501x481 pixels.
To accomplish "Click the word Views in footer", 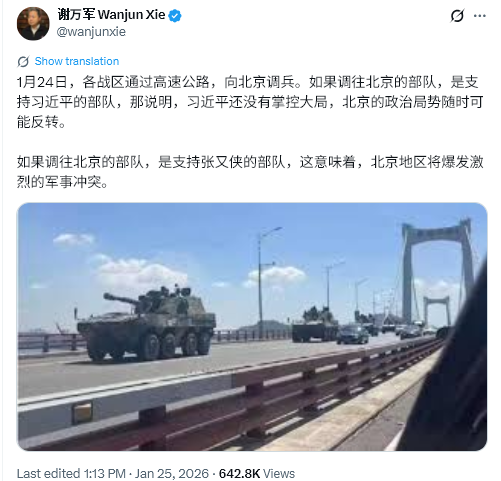I will [x=279, y=473].
